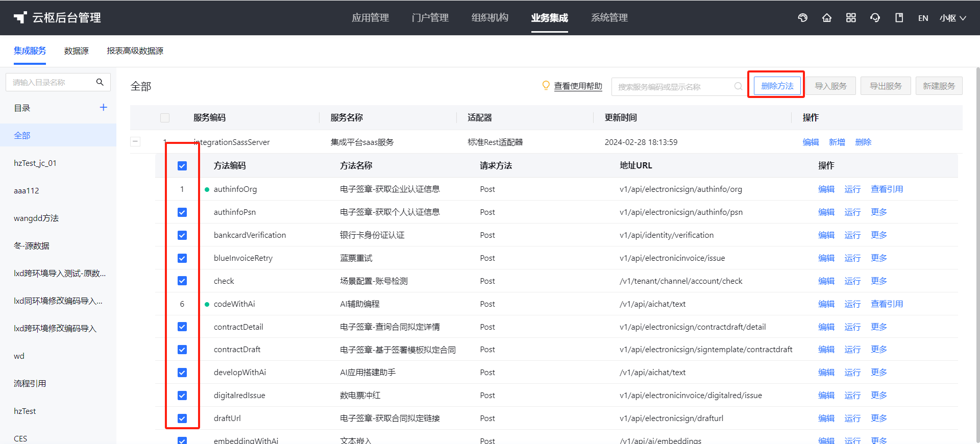Uncheck the digitalredIssue checkbox
Viewport: 980px width, 444px height.
(182, 396)
